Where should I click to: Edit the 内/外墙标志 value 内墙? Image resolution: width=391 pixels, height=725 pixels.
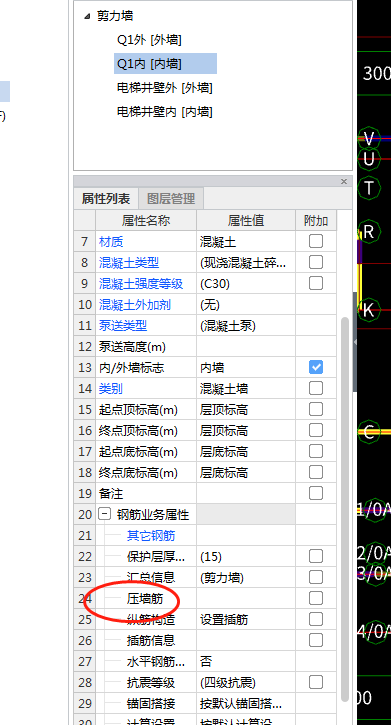tap(246, 368)
